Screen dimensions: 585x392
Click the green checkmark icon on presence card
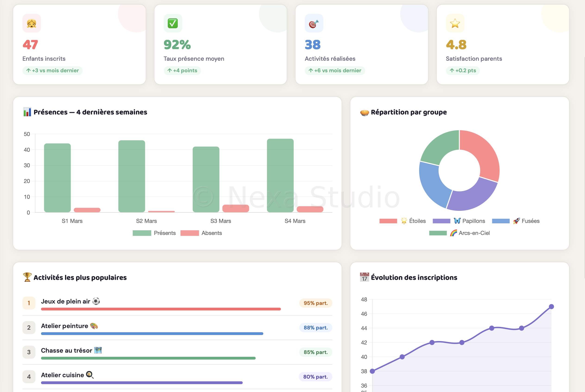tap(173, 23)
